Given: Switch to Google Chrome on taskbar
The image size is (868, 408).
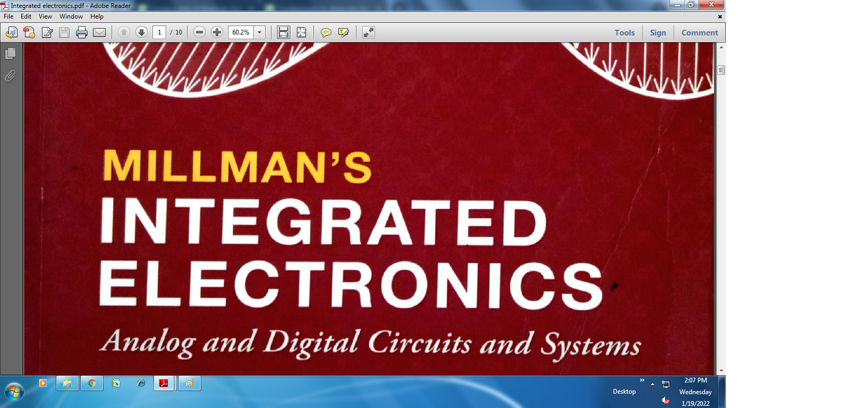Looking at the screenshot, I should click(x=92, y=383).
